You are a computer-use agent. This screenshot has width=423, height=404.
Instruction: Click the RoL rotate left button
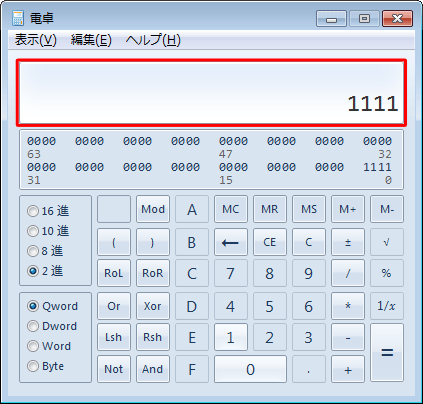114,273
